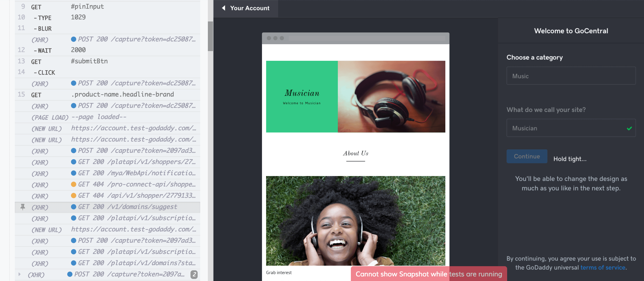Click the back arrow beside Your Account
This screenshot has width=644, height=281.
[223, 8]
